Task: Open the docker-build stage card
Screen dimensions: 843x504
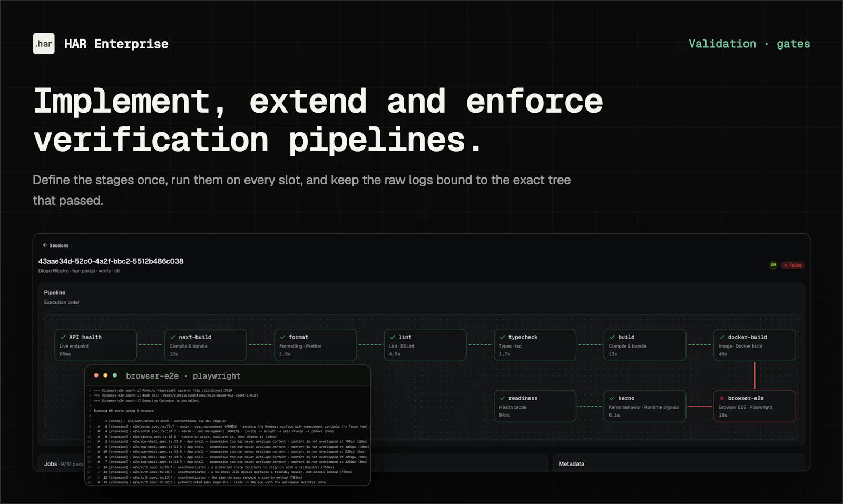Action: [x=754, y=345]
